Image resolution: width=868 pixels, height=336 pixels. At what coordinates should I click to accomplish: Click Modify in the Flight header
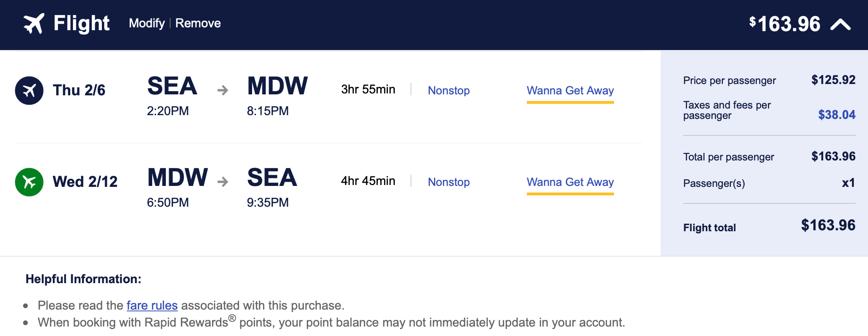click(x=147, y=23)
